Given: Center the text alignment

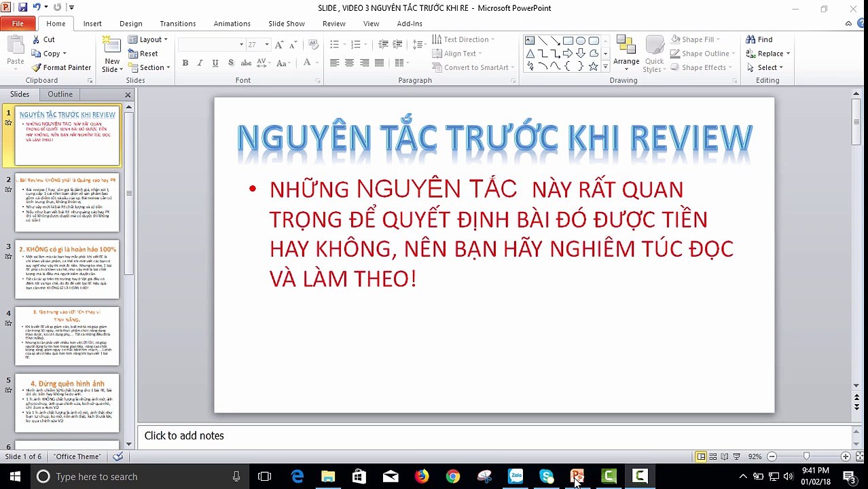Looking at the screenshot, I should [x=349, y=62].
